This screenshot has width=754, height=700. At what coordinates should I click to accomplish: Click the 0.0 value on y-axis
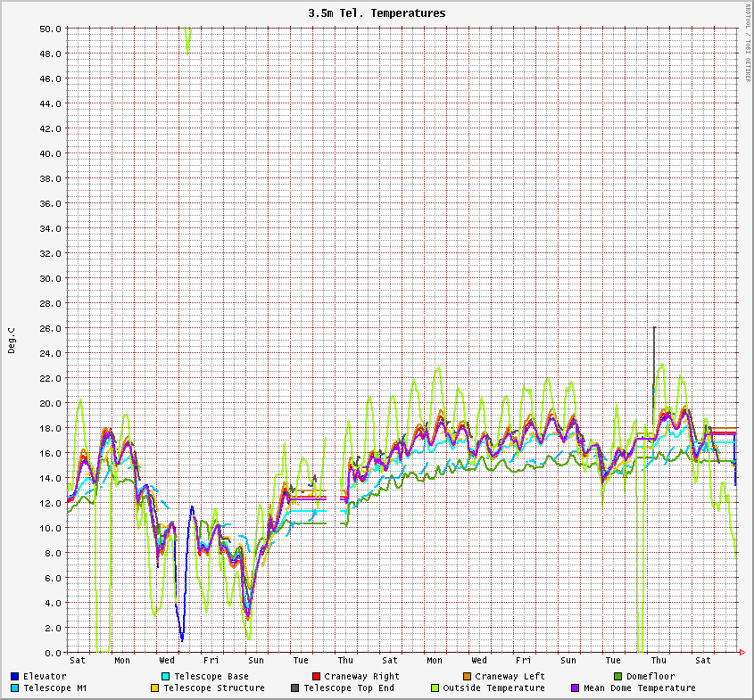pos(53,653)
